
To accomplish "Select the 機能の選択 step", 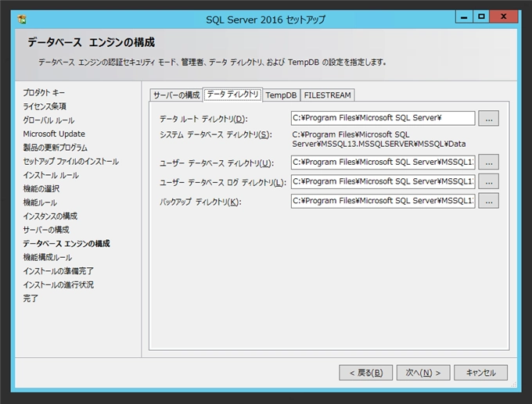I will pyautogui.click(x=41, y=189).
